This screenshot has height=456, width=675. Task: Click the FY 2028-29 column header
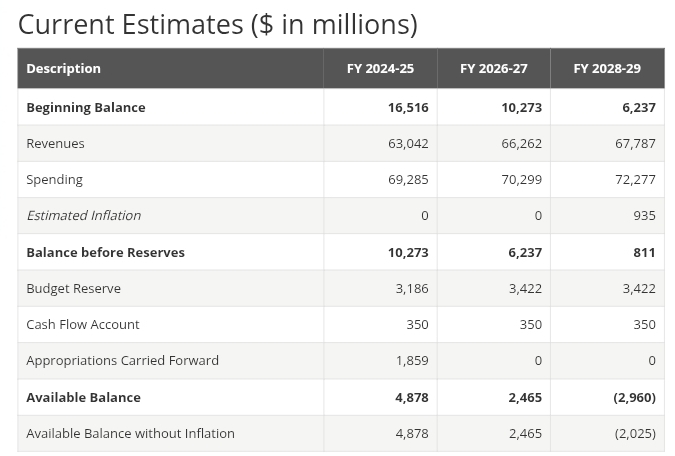tap(607, 69)
